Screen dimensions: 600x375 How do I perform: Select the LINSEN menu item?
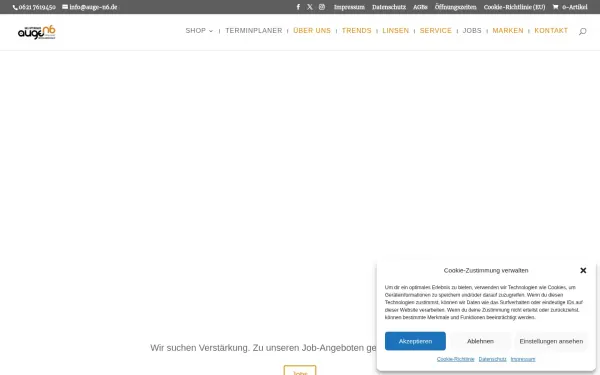[x=396, y=31]
